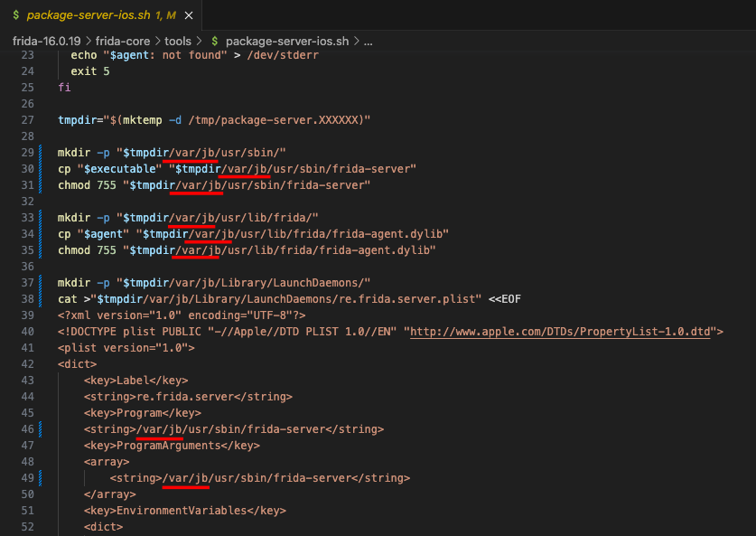The height and width of the screenshot is (536, 756).
Task: Click '<key>Program</key>' line
Action: coord(142,413)
